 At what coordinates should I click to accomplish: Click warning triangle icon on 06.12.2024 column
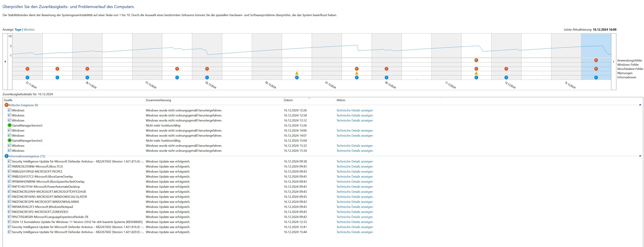[x=297, y=73]
